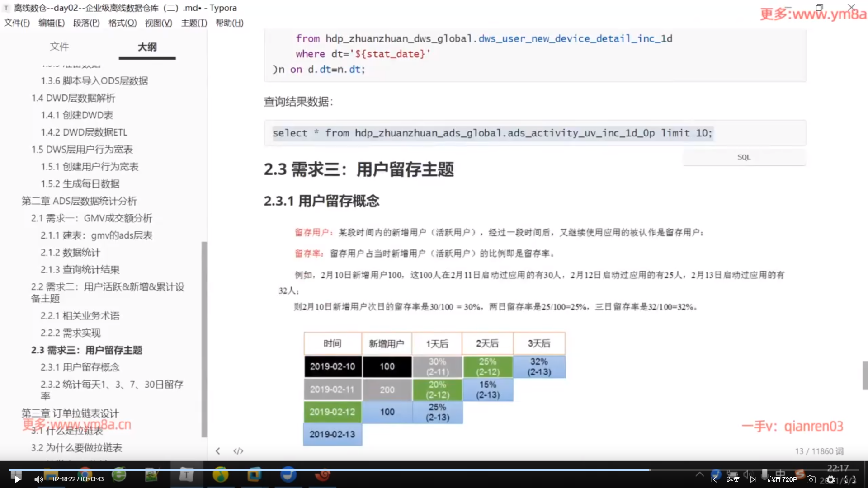Play the video
This screenshot has height=488, width=868.
(17, 479)
